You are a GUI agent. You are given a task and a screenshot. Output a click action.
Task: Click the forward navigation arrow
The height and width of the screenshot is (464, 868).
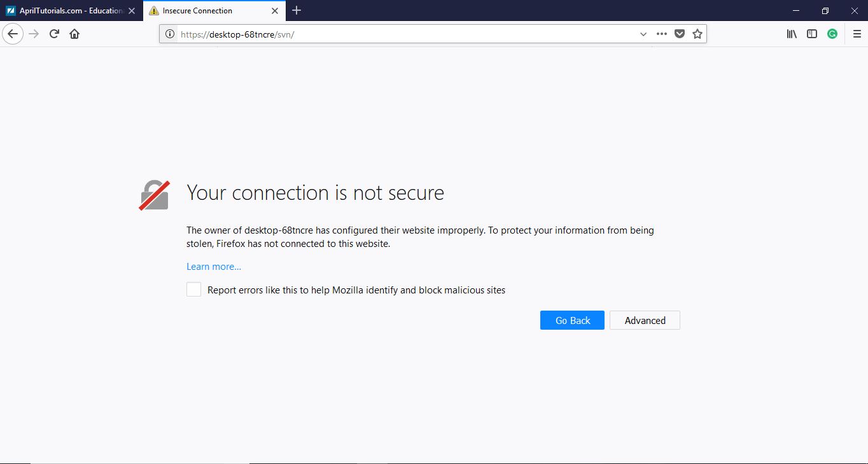point(33,34)
